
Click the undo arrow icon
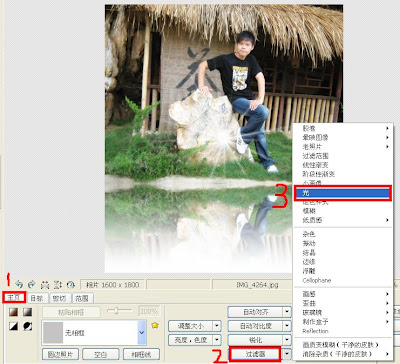(19, 285)
